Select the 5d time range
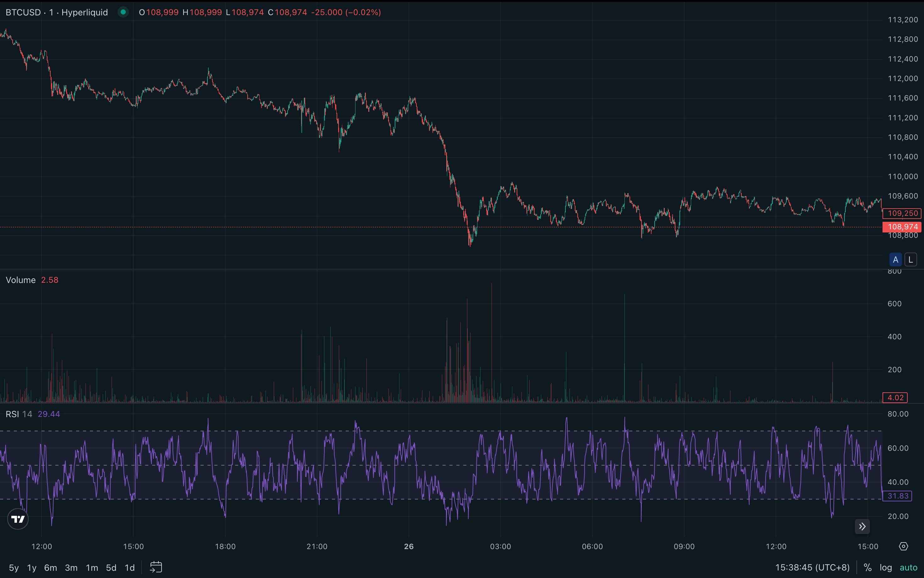Viewport: 924px width, 578px height. tap(111, 568)
